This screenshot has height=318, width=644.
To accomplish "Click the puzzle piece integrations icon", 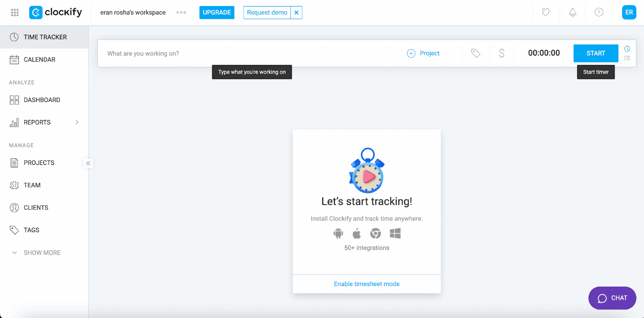I will pos(546,12).
